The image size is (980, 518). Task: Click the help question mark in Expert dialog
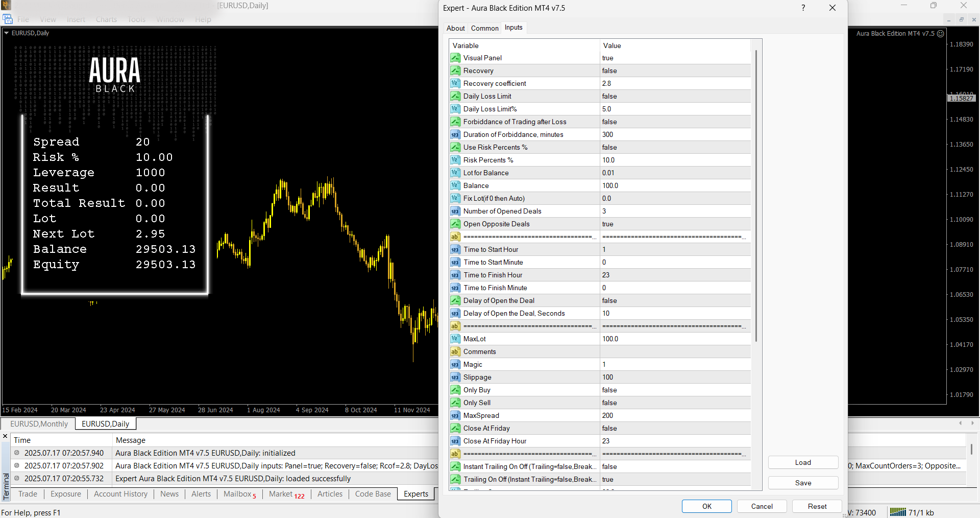803,8
